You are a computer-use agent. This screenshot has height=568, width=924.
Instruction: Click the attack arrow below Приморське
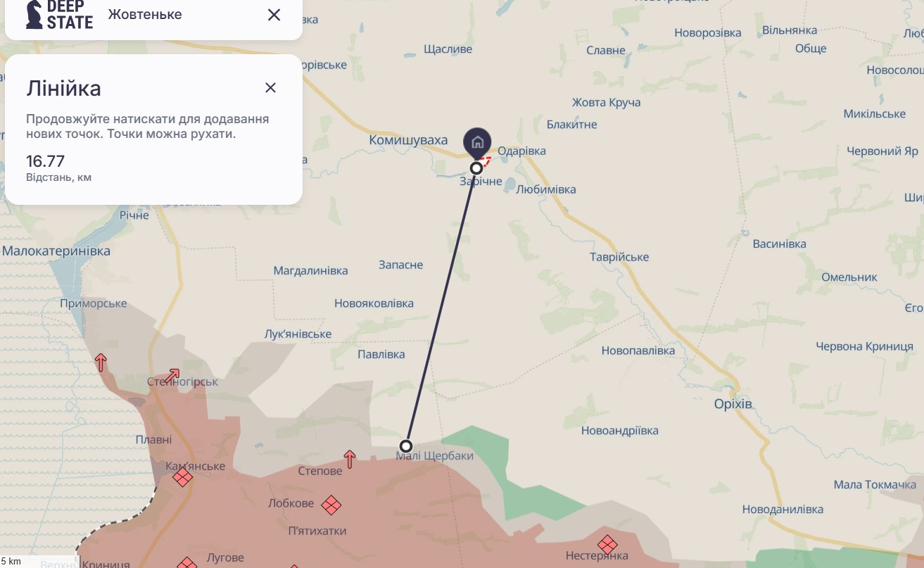click(x=101, y=362)
